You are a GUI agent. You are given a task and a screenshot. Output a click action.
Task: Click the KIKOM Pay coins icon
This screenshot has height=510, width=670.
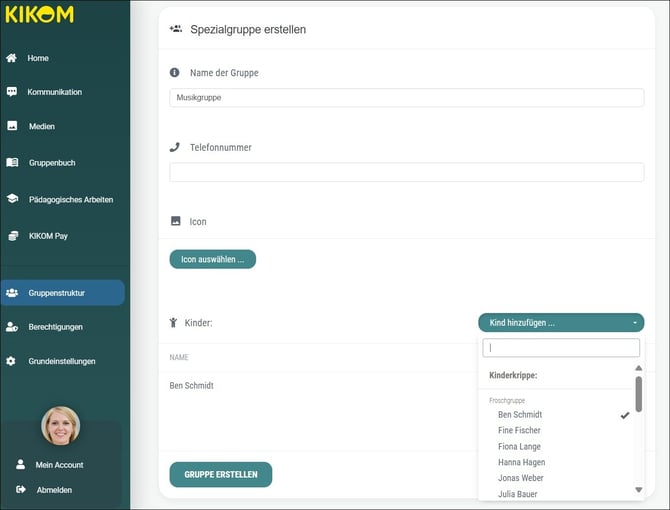pos(13,235)
